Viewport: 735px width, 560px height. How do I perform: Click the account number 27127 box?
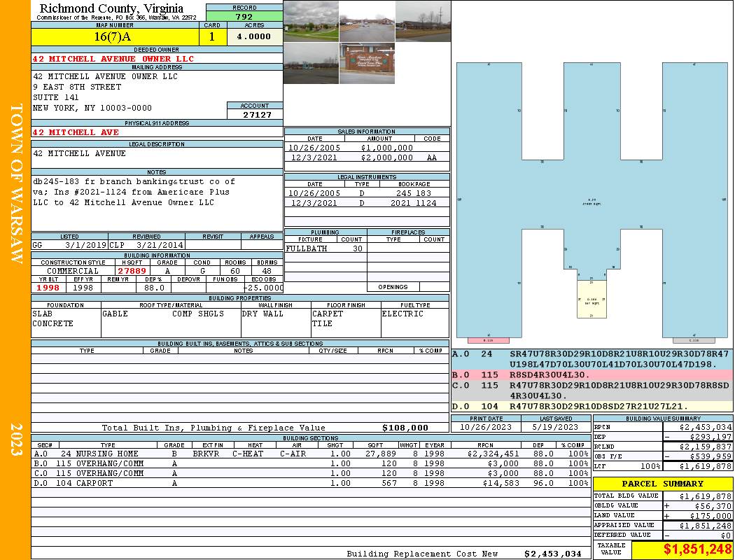(255, 115)
